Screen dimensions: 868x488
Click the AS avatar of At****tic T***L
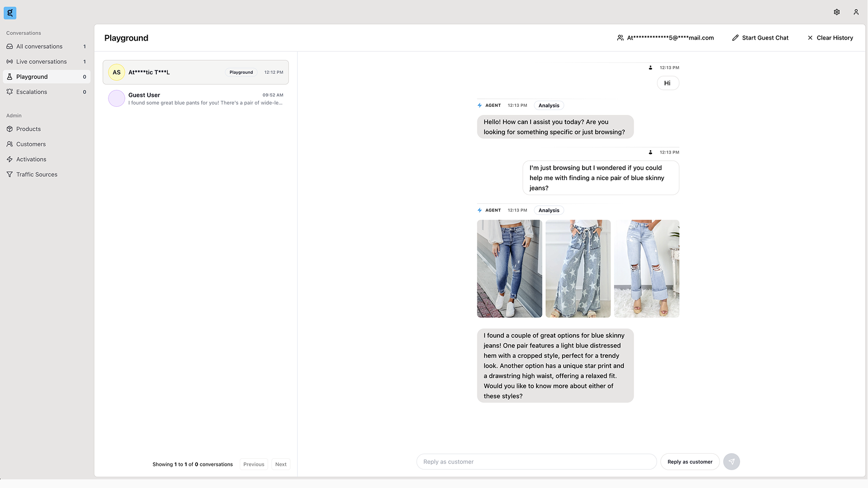[117, 72]
